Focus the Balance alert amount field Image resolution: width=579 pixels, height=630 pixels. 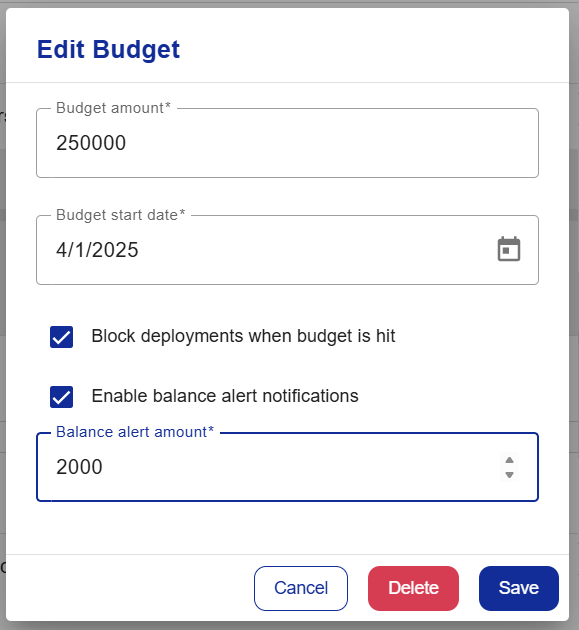coord(287,467)
